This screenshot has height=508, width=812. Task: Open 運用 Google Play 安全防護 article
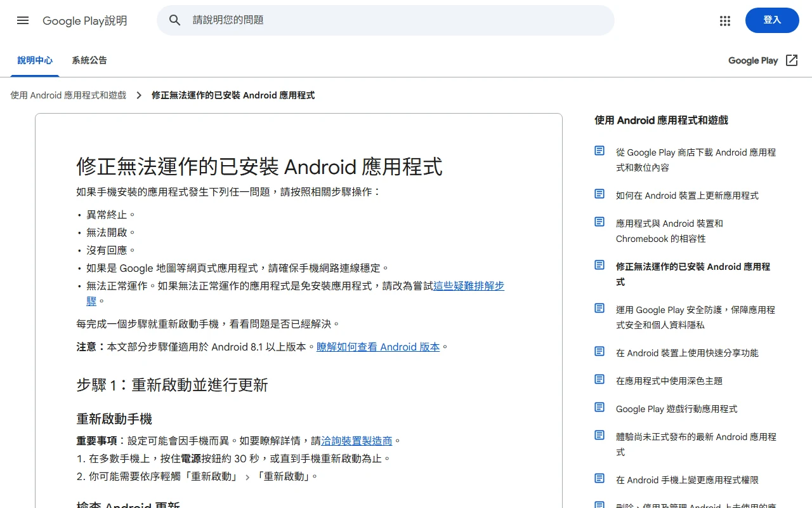tap(695, 317)
